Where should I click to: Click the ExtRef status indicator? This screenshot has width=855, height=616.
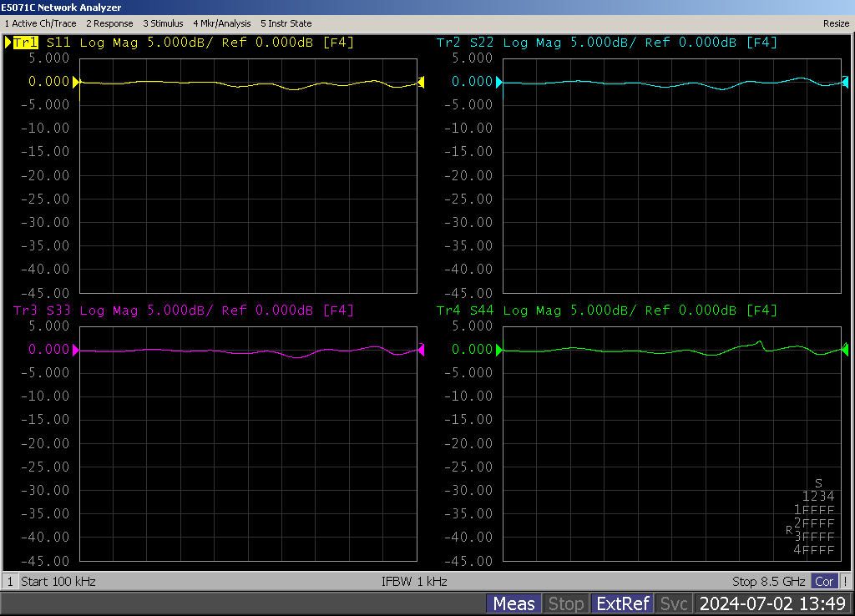pyautogui.click(x=621, y=603)
